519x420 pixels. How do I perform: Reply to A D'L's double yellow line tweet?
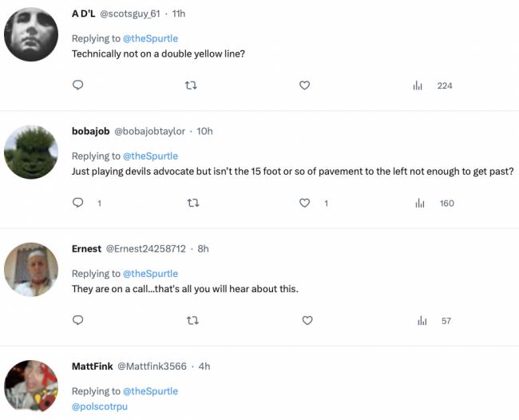click(77, 85)
